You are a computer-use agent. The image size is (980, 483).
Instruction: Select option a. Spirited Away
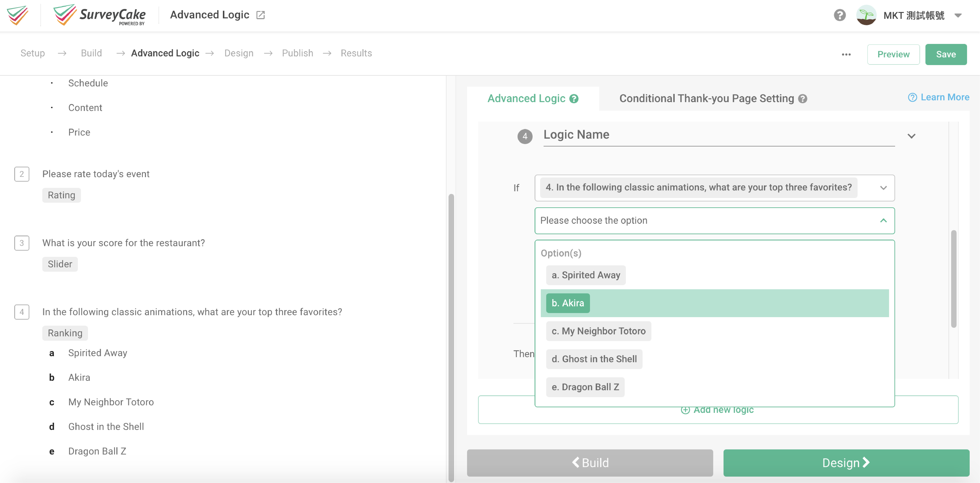tap(586, 275)
